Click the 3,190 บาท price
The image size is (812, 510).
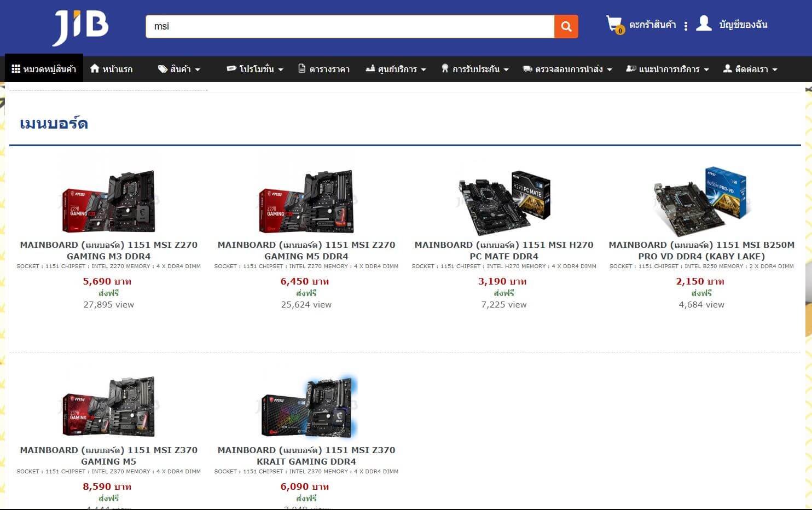(502, 281)
